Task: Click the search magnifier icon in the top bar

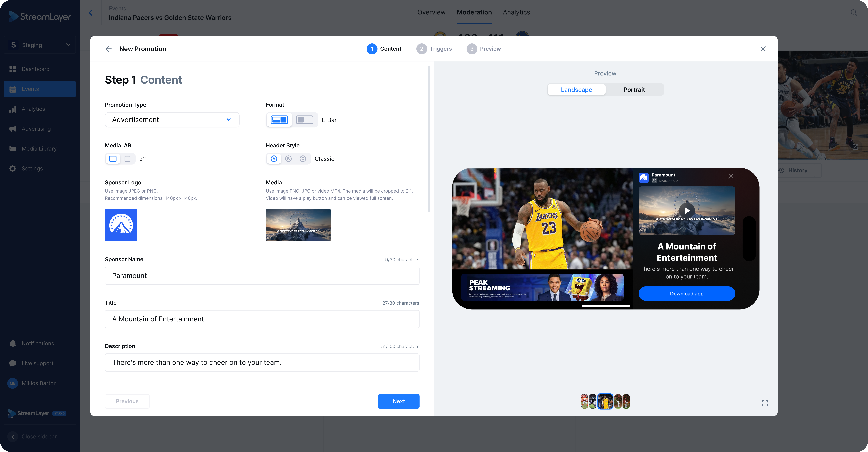Action: [x=854, y=12]
